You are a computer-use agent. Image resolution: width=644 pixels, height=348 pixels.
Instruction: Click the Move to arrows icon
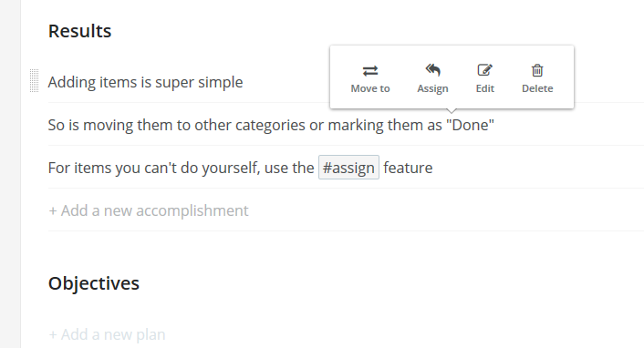(x=370, y=70)
